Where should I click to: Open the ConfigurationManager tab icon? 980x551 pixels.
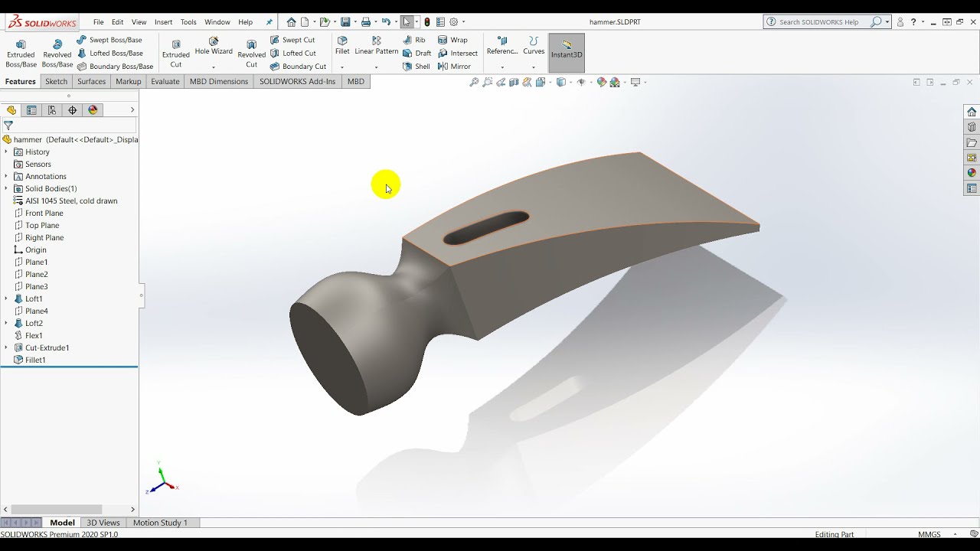[52, 110]
